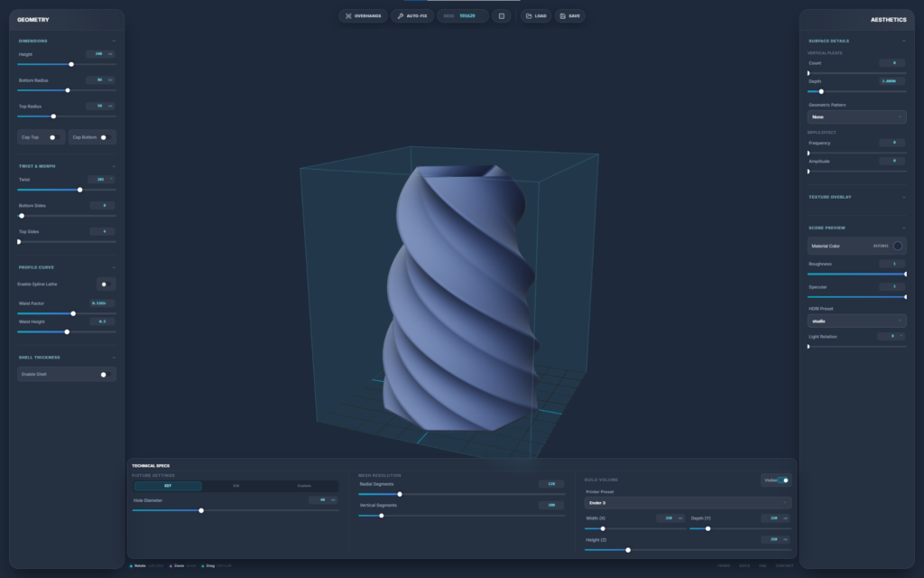
Task: Select the E14 fixture tab
Action: point(236,486)
